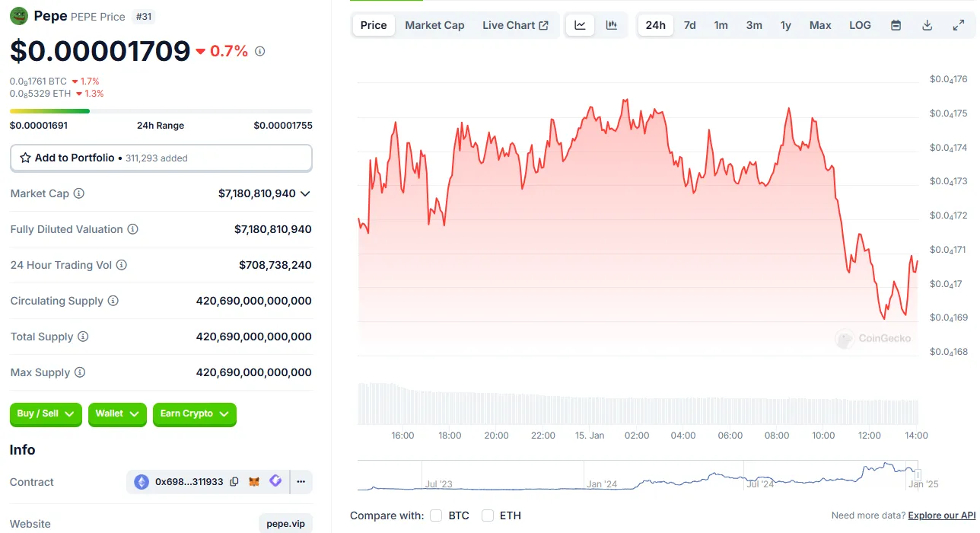Screen dimensions: 980x533
Task: Select the 7d time range
Action: click(x=689, y=25)
